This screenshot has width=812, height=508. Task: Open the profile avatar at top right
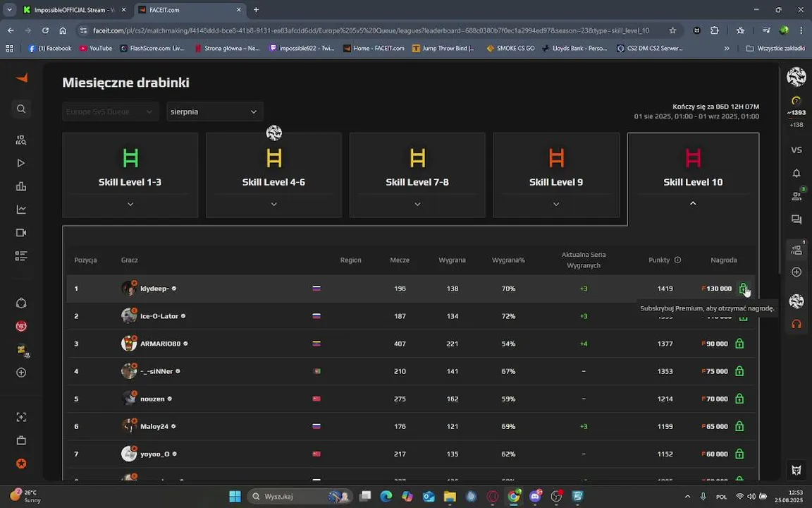coord(796,77)
